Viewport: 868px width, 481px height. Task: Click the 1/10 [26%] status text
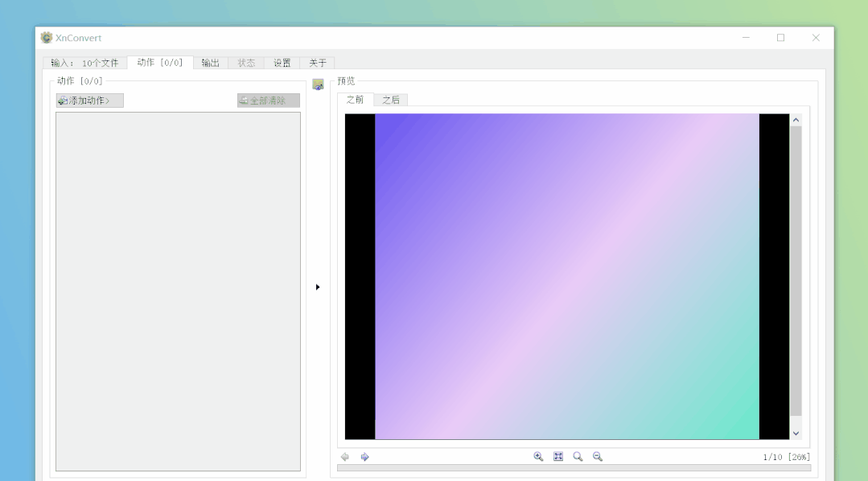[786, 457]
